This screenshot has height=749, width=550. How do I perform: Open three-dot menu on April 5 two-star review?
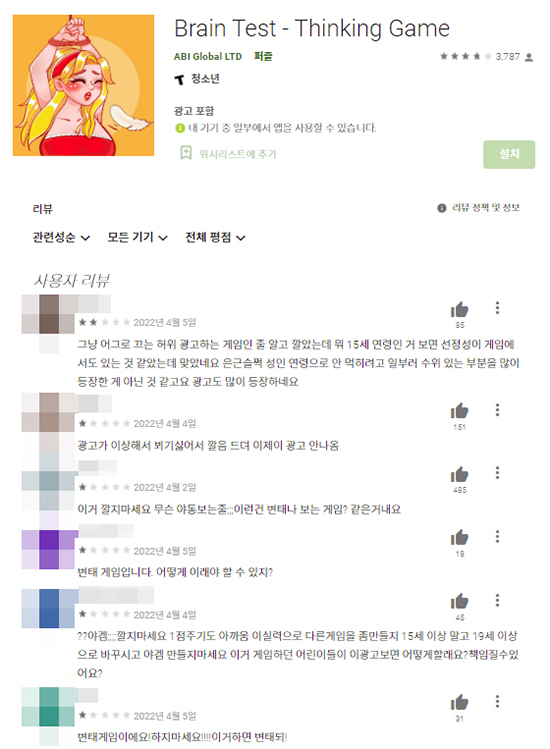tap(497, 308)
